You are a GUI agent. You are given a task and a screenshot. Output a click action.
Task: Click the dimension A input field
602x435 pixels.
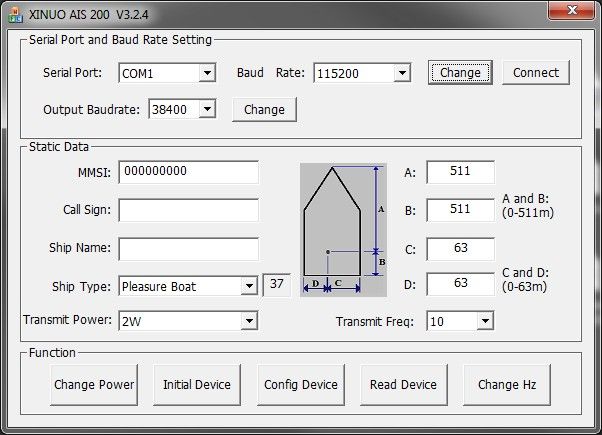(x=460, y=172)
